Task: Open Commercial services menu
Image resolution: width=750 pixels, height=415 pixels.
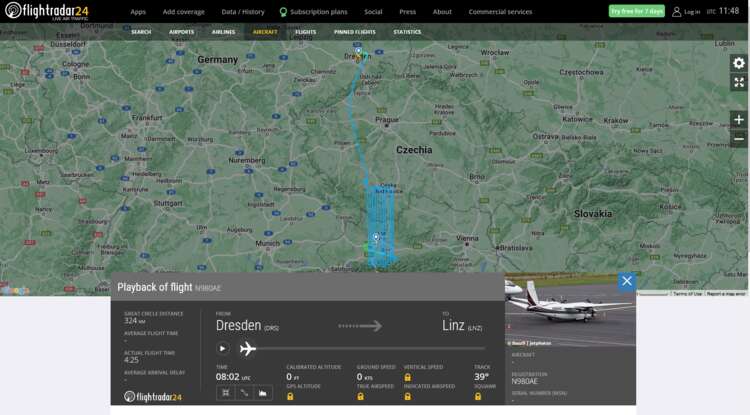Action: (500, 12)
